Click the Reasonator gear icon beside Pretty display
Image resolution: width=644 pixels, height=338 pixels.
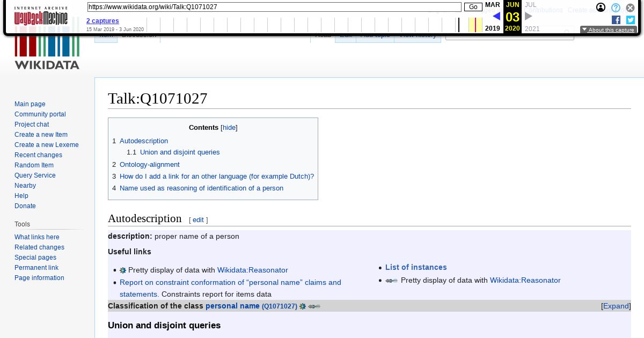click(x=123, y=270)
